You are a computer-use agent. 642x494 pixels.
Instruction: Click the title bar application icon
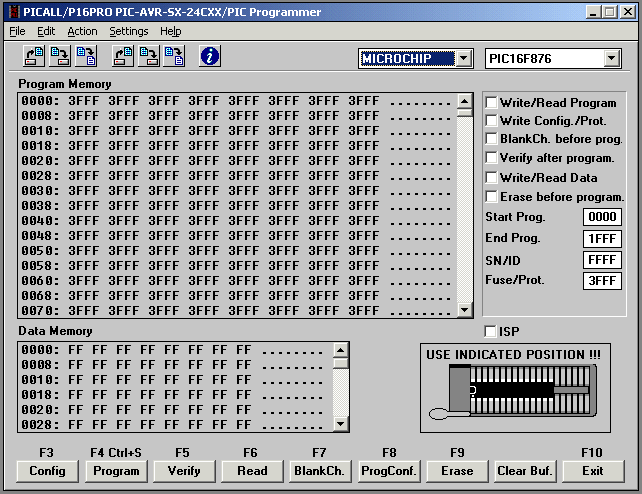pyautogui.click(x=14, y=11)
